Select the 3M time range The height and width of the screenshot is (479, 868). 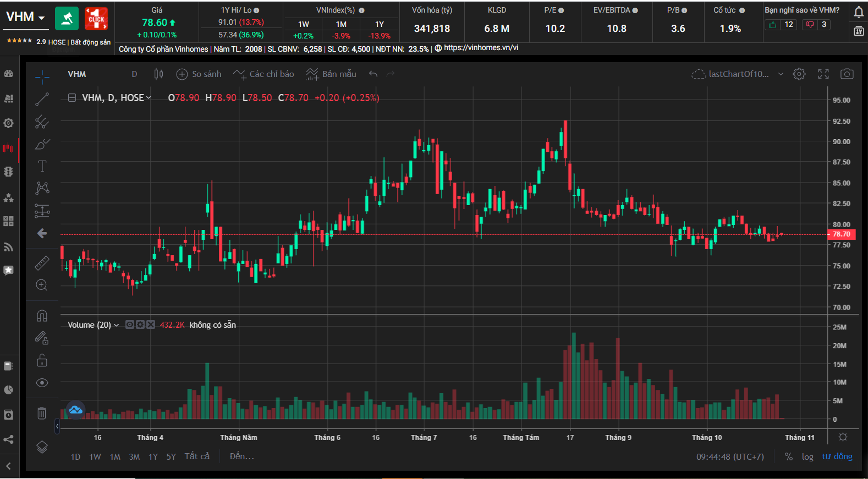[x=134, y=456]
